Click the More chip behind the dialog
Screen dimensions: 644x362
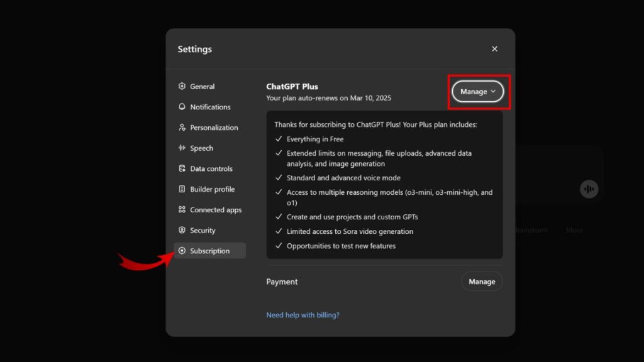[x=574, y=230]
